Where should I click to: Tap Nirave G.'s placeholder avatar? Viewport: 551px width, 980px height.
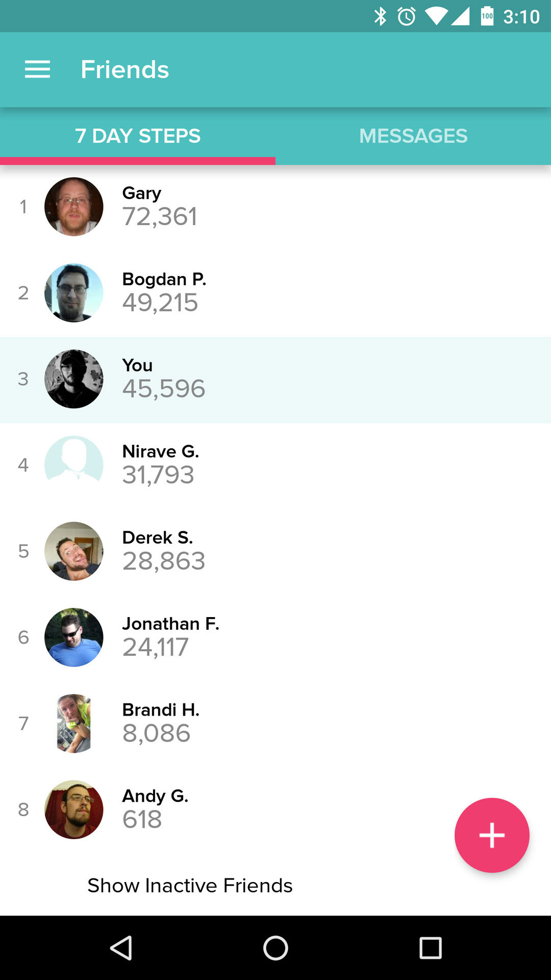click(74, 465)
